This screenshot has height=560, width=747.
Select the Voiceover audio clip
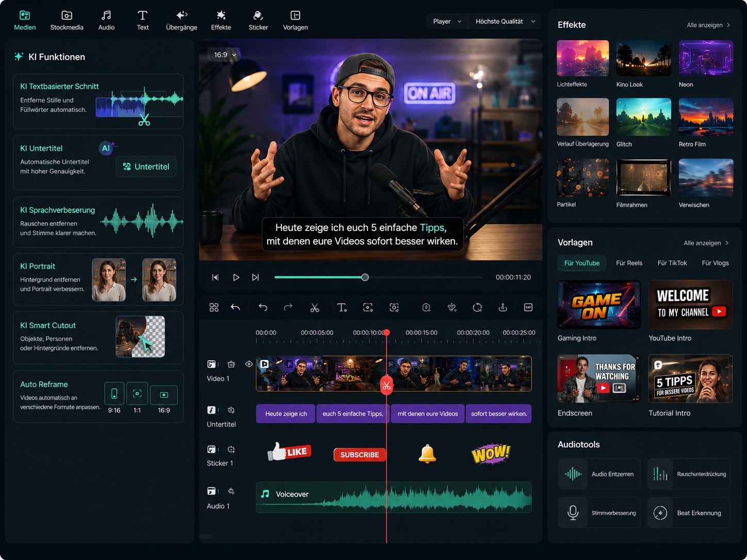tap(394, 497)
